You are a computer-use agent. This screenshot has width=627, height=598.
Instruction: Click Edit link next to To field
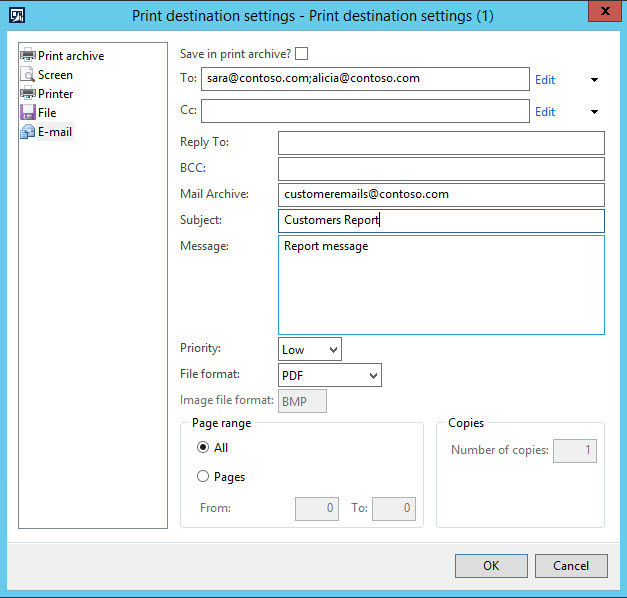tap(545, 80)
